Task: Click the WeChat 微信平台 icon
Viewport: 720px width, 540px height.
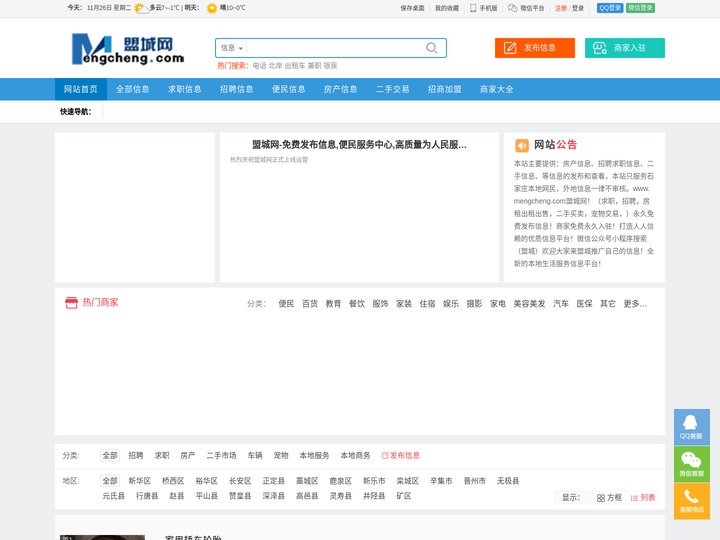Action: click(x=512, y=8)
